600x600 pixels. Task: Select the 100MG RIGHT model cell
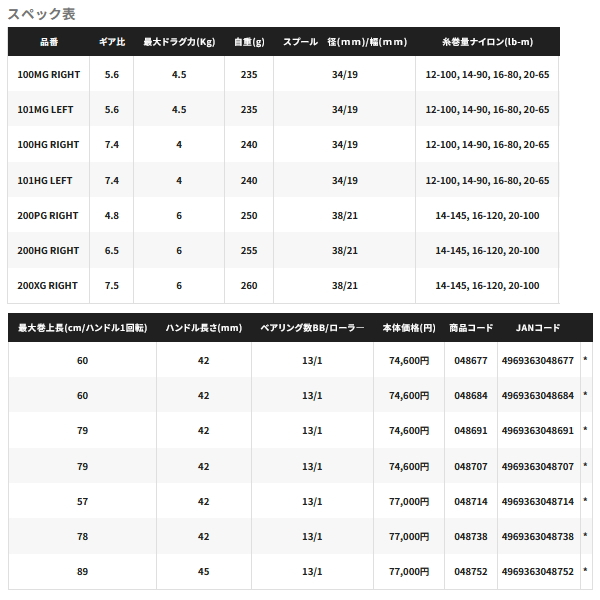pos(49,74)
